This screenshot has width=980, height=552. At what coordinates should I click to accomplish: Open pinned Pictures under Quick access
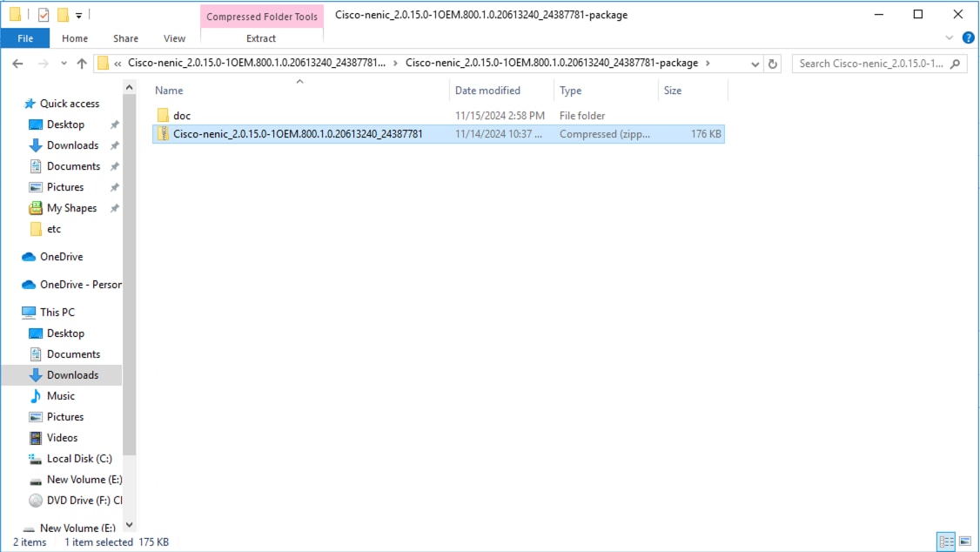(x=65, y=187)
